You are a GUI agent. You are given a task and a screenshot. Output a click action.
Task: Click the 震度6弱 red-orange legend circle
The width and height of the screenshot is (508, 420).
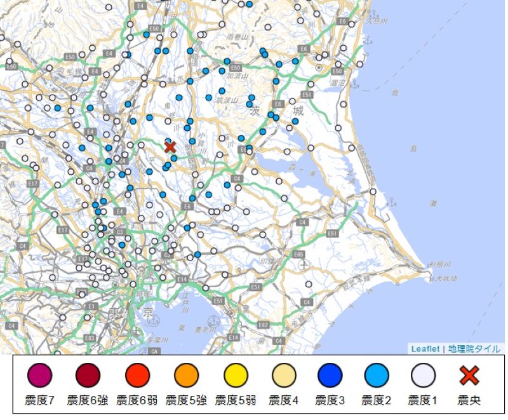(x=137, y=376)
